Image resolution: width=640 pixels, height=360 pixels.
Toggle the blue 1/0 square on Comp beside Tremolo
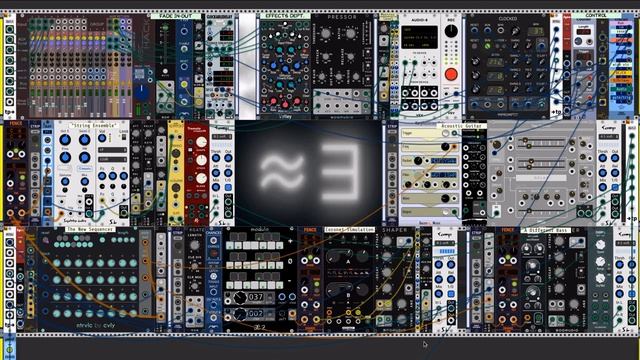228,187
